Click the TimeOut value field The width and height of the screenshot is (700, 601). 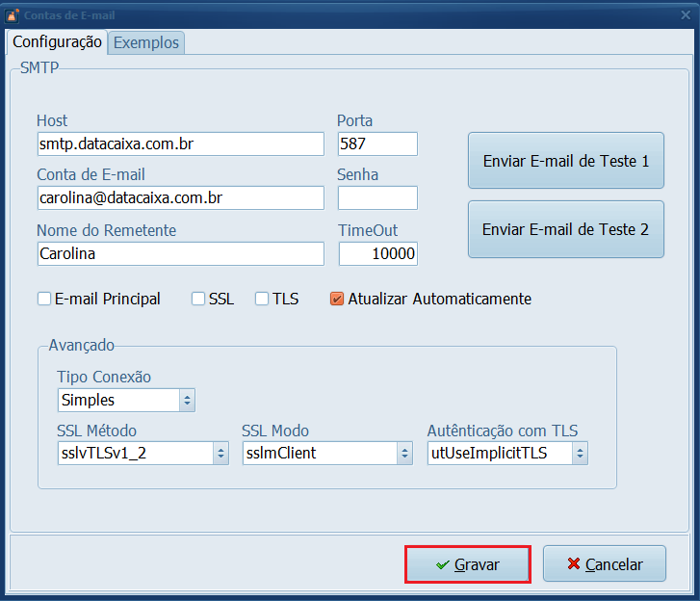pos(377,254)
